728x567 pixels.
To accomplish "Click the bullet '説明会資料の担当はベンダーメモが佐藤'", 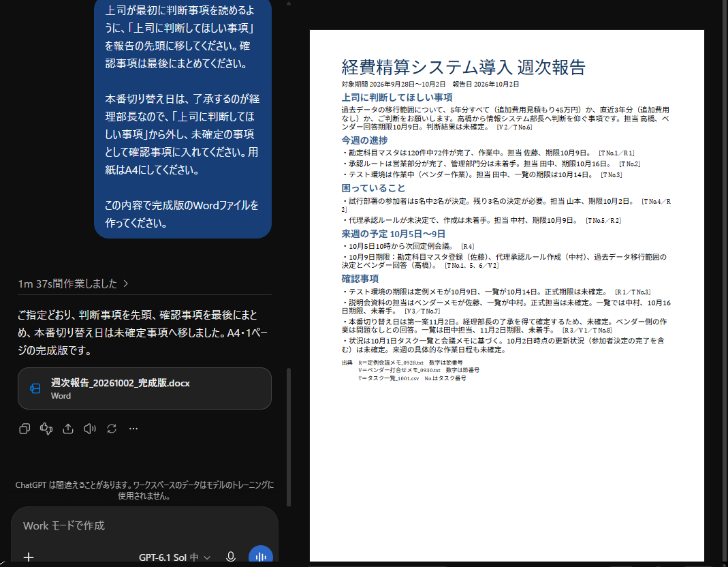I will [x=506, y=307].
